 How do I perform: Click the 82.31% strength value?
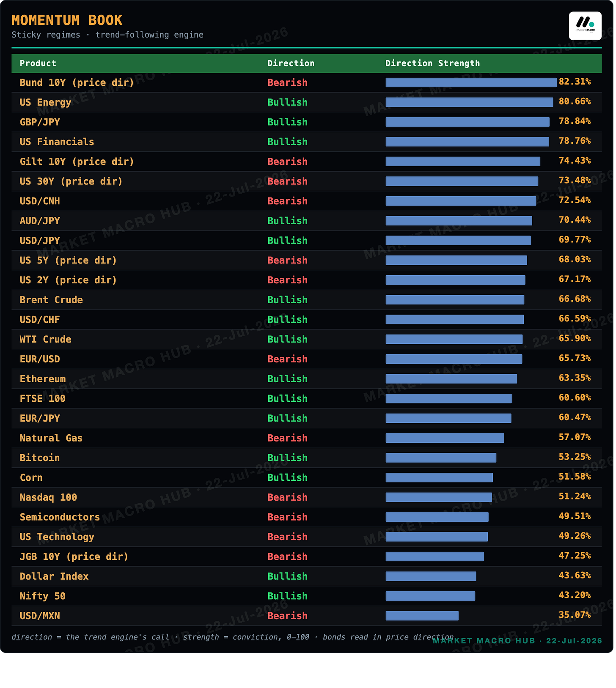pyautogui.click(x=575, y=82)
